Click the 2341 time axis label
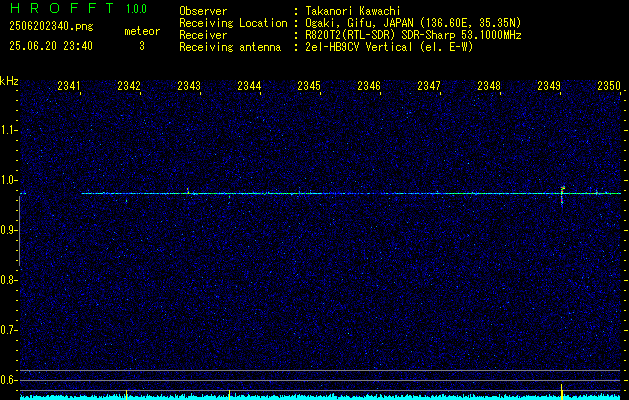The image size is (629, 400). point(69,86)
